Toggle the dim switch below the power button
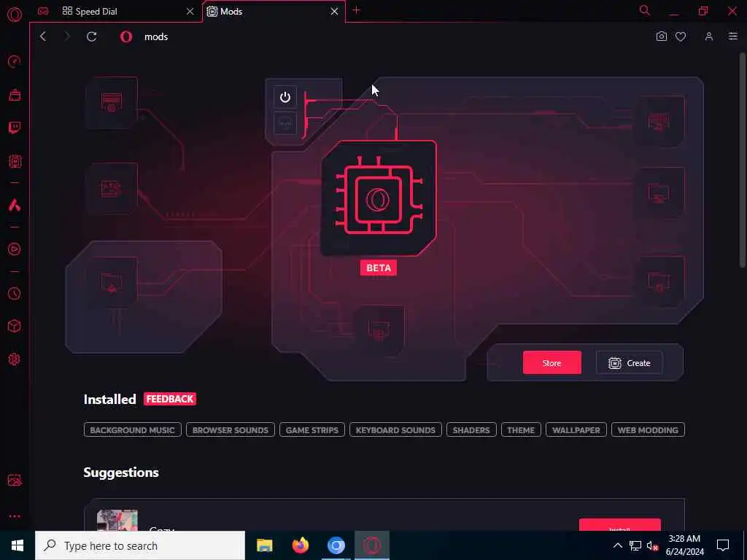 [285, 124]
